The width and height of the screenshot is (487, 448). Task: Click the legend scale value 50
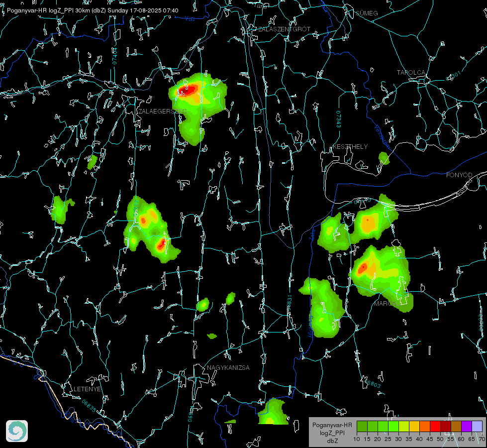point(440,440)
